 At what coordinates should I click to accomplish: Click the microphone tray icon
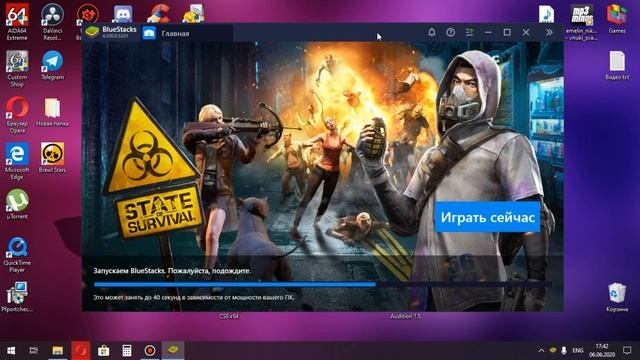[564, 350]
